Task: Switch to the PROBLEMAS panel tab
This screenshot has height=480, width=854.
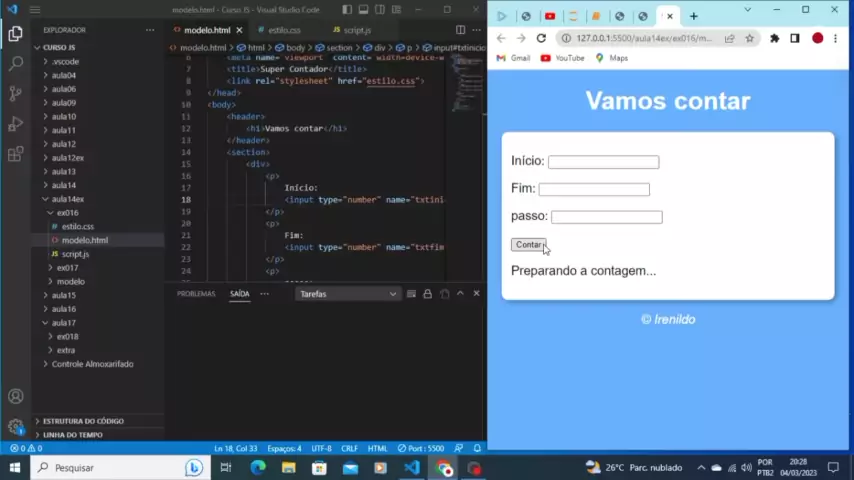Action: pos(196,294)
